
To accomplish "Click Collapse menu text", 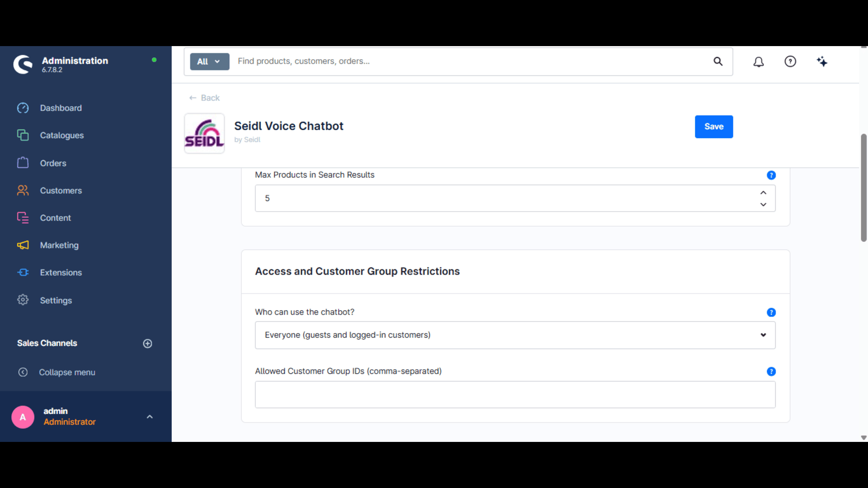I will [x=67, y=372].
